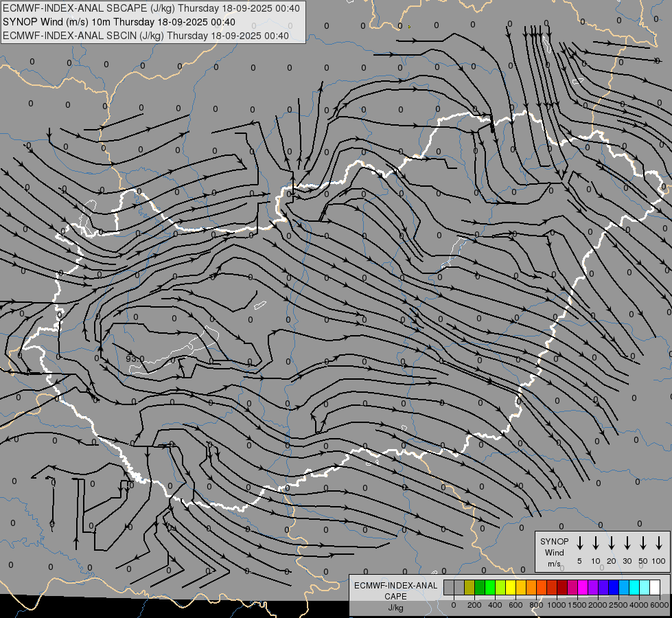Image resolution: width=672 pixels, height=618 pixels.
Task: Select the lime yellow-green CAPE swatch
Action: point(500,587)
